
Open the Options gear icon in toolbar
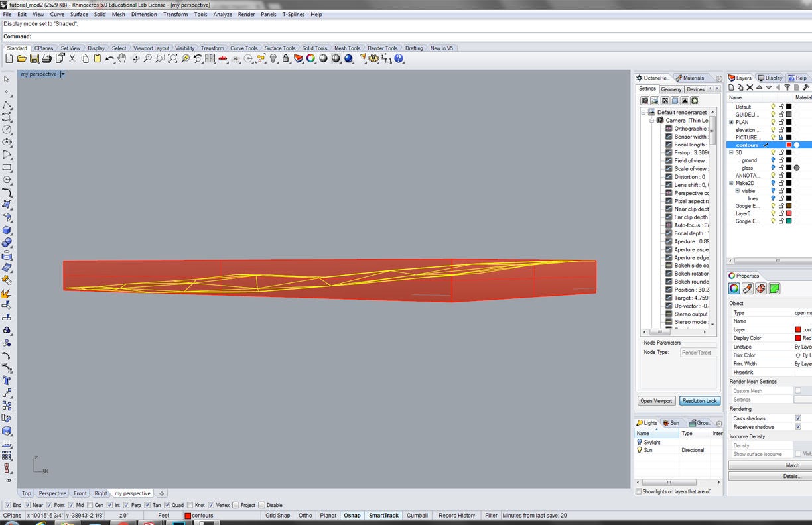[x=373, y=58]
